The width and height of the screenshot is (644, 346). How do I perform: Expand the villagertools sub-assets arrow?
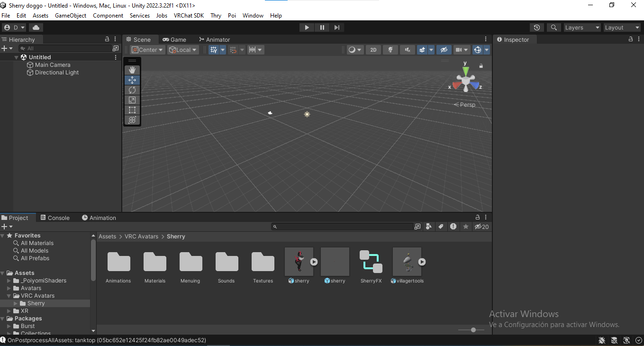click(422, 262)
